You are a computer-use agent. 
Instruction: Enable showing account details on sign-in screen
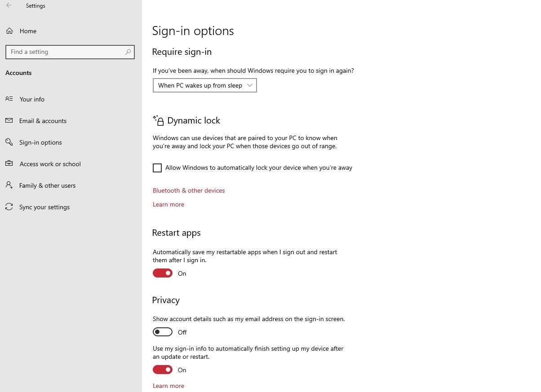click(163, 331)
